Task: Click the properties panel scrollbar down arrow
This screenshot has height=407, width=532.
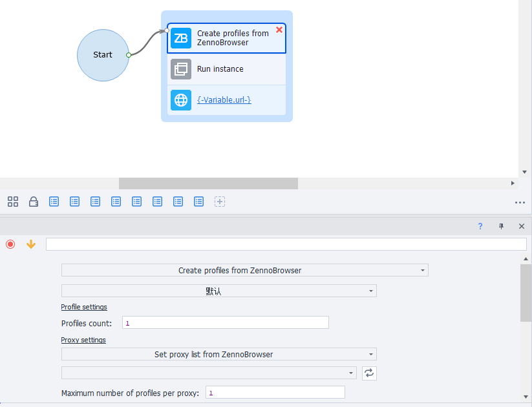Action: pos(526,397)
